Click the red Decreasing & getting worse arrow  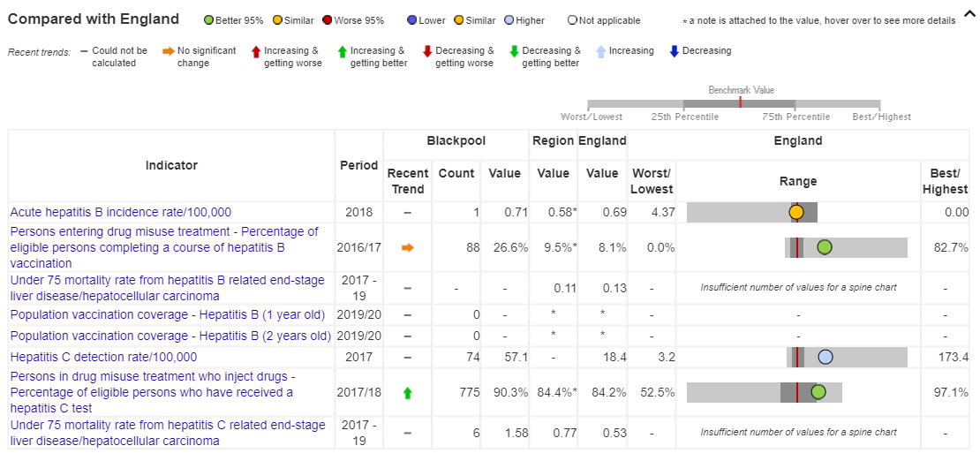click(427, 52)
